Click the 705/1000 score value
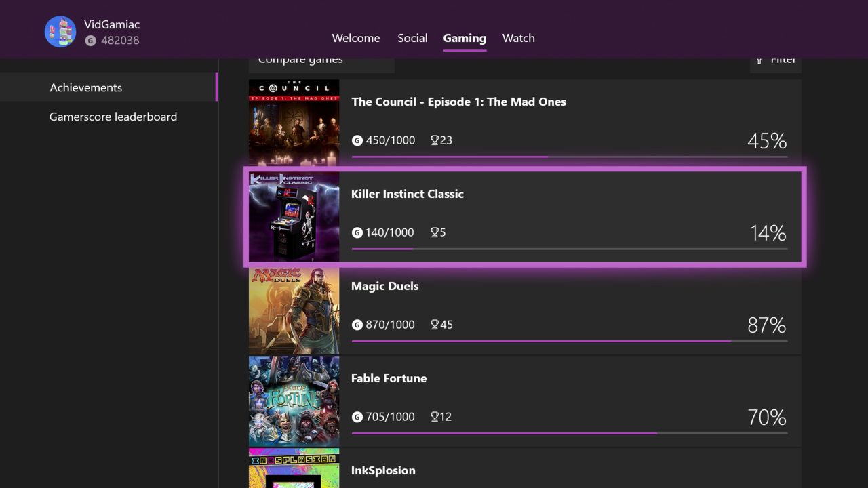Image resolution: width=868 pixels, height=488 pixels. [391, 417]
